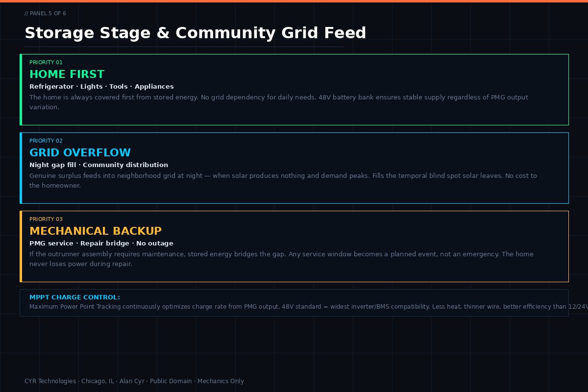Open the GRID OVERFLOW heading

coord(80,152)
